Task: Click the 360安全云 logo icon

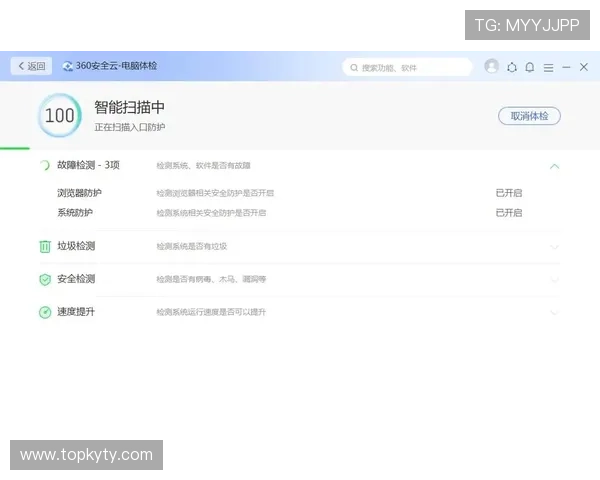Action: (x=68, y=66)
